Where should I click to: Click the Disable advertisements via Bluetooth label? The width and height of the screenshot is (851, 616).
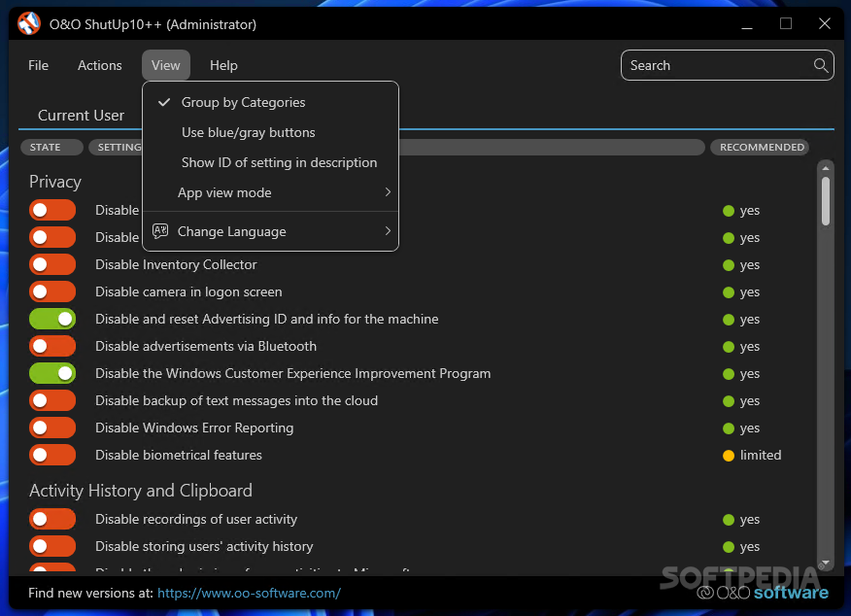point(206,346)
